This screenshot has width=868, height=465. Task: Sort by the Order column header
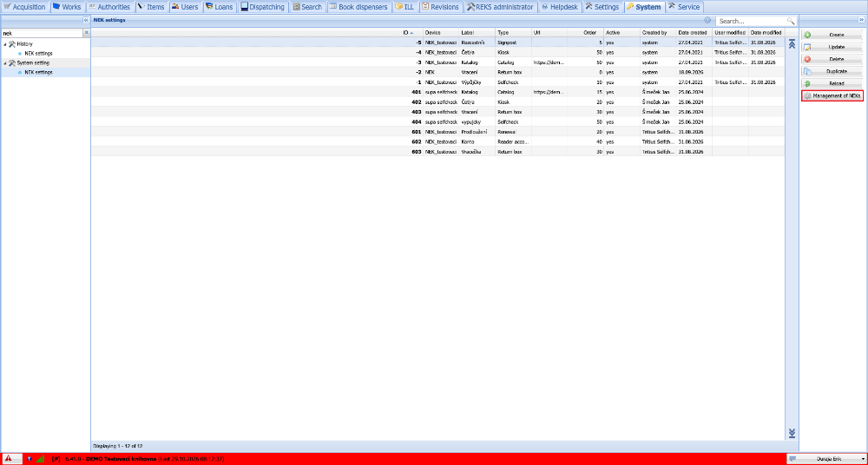point(585,33)
